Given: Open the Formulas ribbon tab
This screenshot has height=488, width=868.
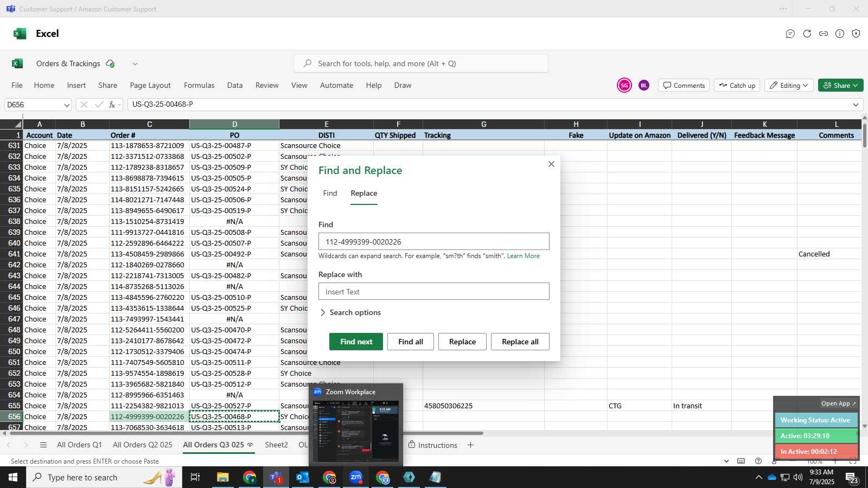Looking at the screenshot, I should coord(199,85).
